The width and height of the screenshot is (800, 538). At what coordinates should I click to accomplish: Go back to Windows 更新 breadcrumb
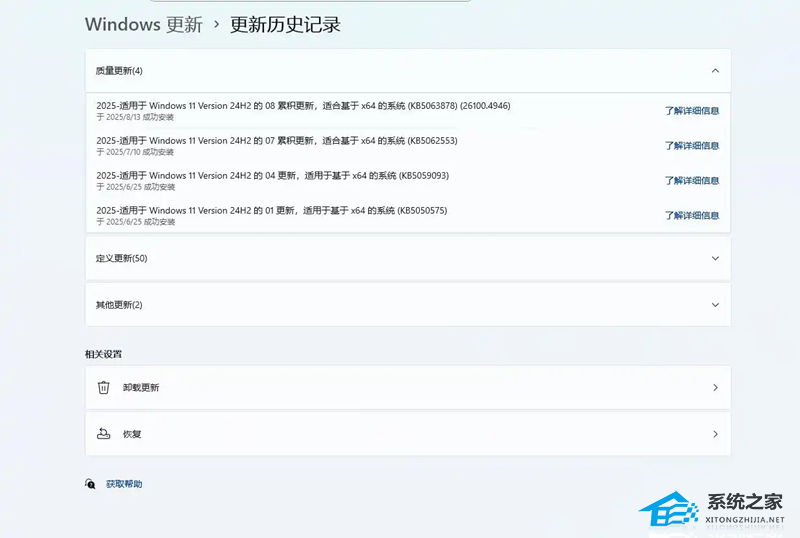click(x=143, y=25)
